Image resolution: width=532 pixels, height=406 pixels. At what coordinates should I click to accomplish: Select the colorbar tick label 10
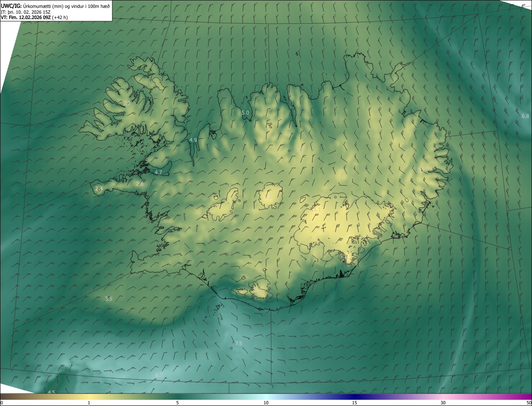[266, 403]
